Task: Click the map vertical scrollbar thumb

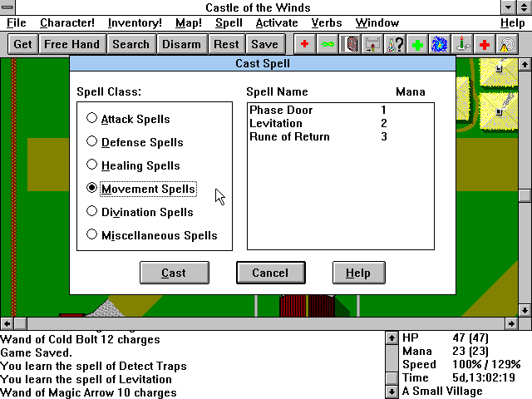Action: [525, 195]
